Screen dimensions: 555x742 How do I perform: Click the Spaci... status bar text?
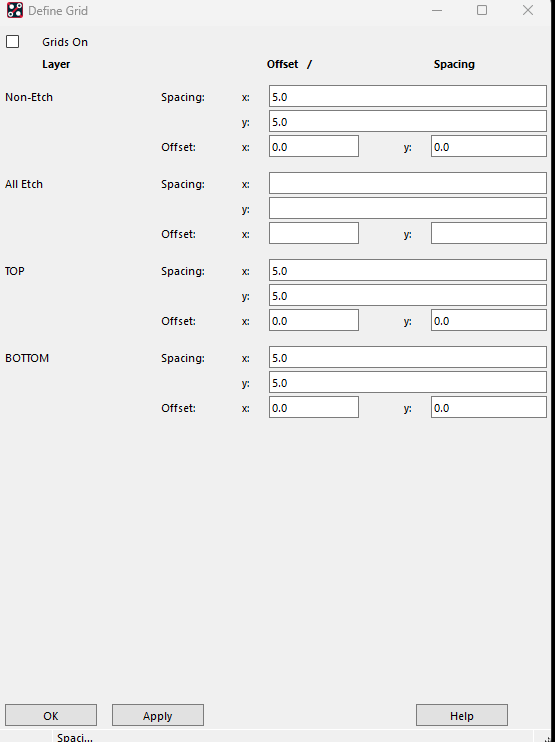pos(75,737)
